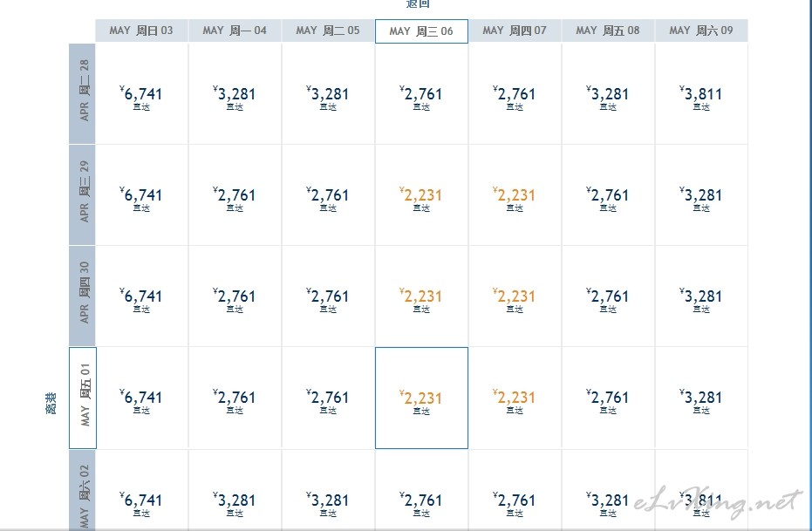Pick ¥2,231 fare for Apr 29 to May 06
Viewport: 812px width, 531px height.
click(421, 195)
